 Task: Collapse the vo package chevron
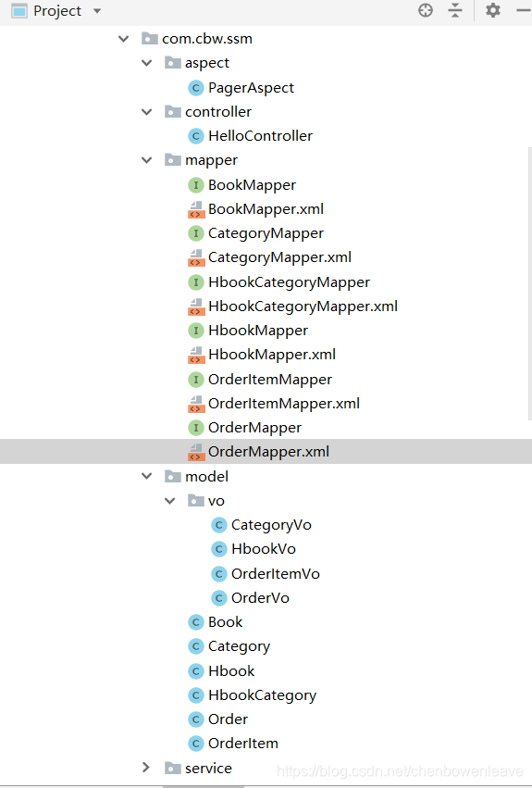(x=170, y=501)
